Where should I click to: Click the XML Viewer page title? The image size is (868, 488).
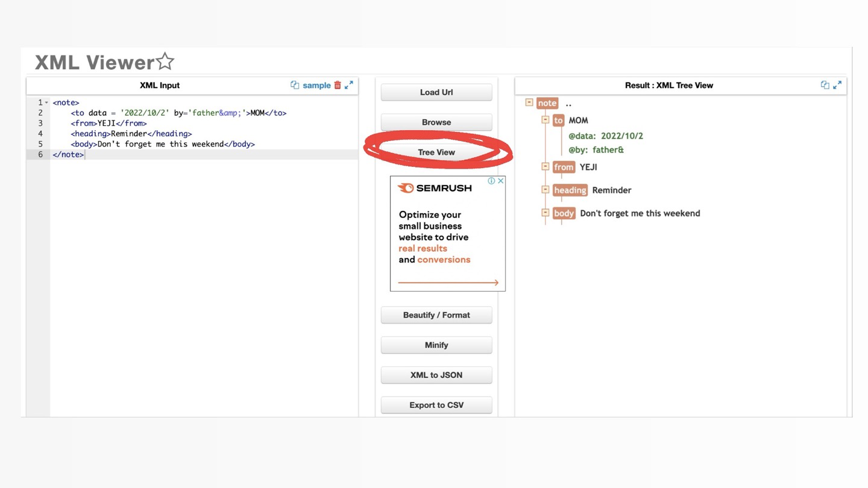tap(95, 62)
